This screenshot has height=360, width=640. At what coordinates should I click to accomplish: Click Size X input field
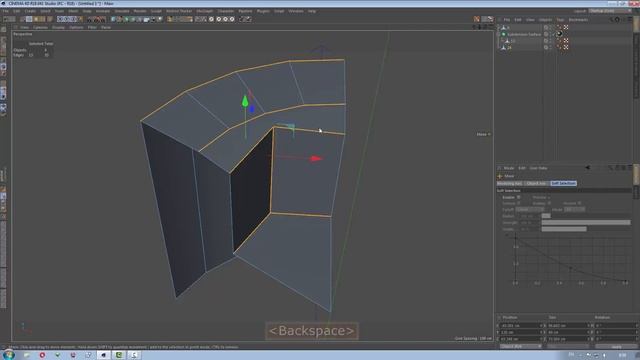pos(567,326)
